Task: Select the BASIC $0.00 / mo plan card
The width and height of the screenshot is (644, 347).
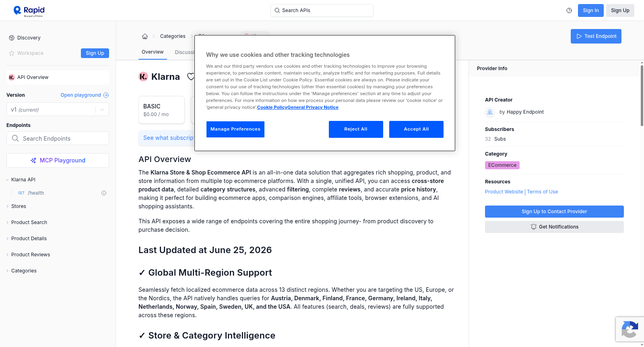Action: point(161,110)
